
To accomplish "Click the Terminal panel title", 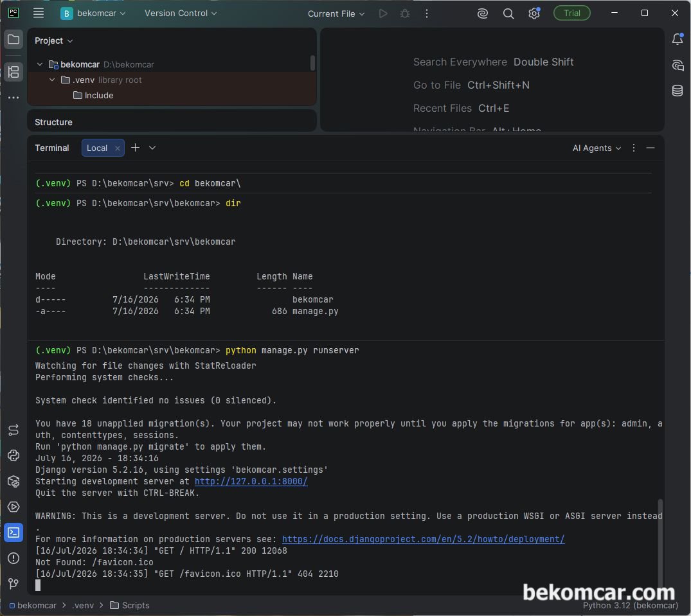I will (52, 148).
